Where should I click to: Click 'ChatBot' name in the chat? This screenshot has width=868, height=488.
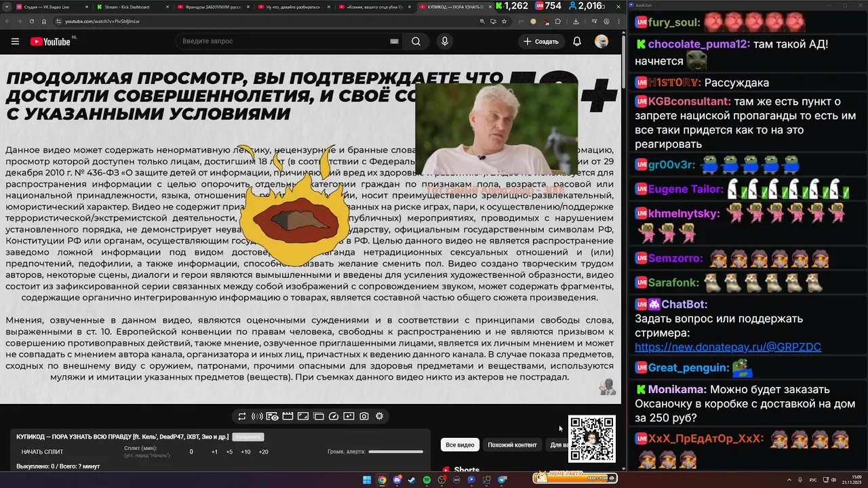[x=684, y=305]
